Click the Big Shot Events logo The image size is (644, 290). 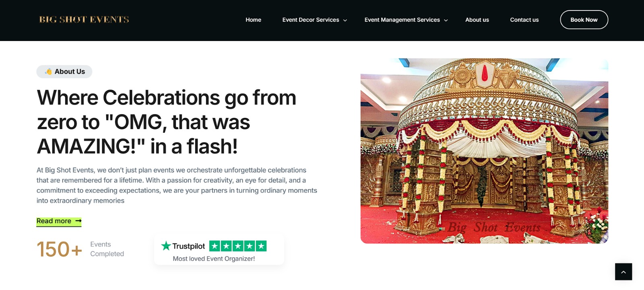point(84,20)
